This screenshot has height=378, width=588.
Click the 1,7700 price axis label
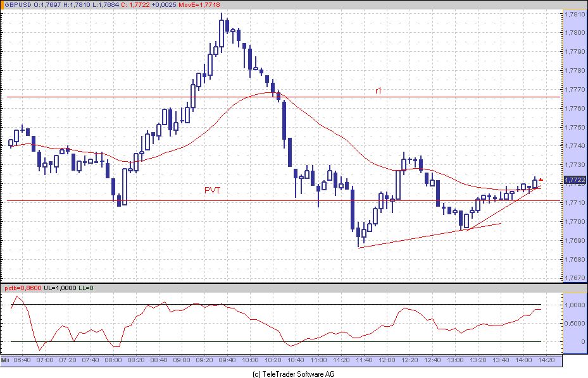pyautogui.click(x=575, y=222)
